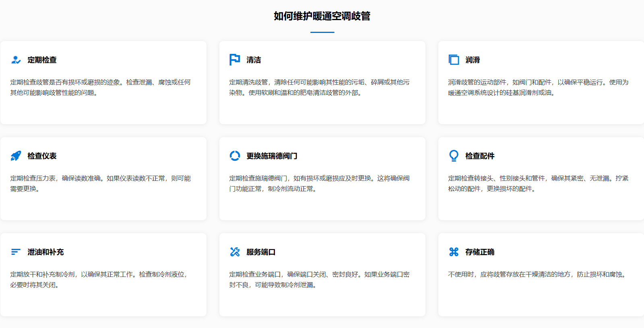Image resolution: width=644 pixels, height=328 pixels.
Task: Click the rocket icon beside 检查仪表
Action: point(16,156)
